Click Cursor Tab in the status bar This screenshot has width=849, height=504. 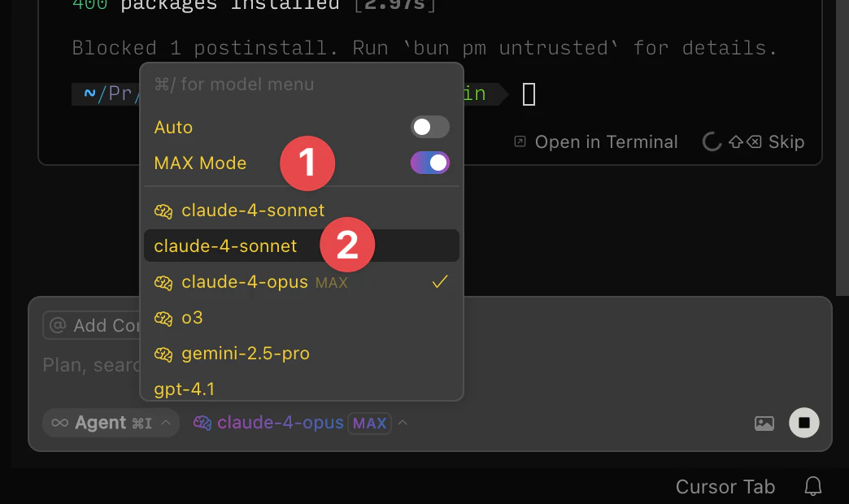(725, 485)
